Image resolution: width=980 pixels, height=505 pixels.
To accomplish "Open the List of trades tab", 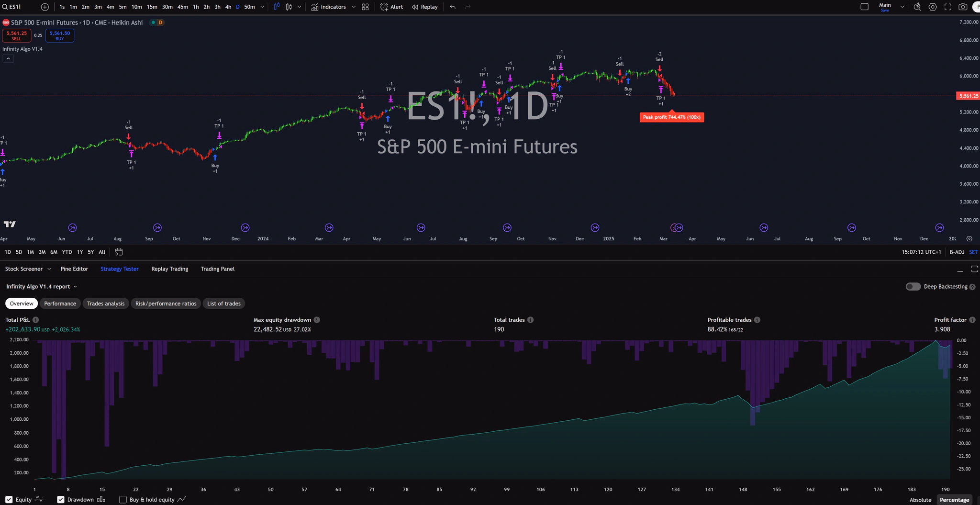I will pos(223,303).
